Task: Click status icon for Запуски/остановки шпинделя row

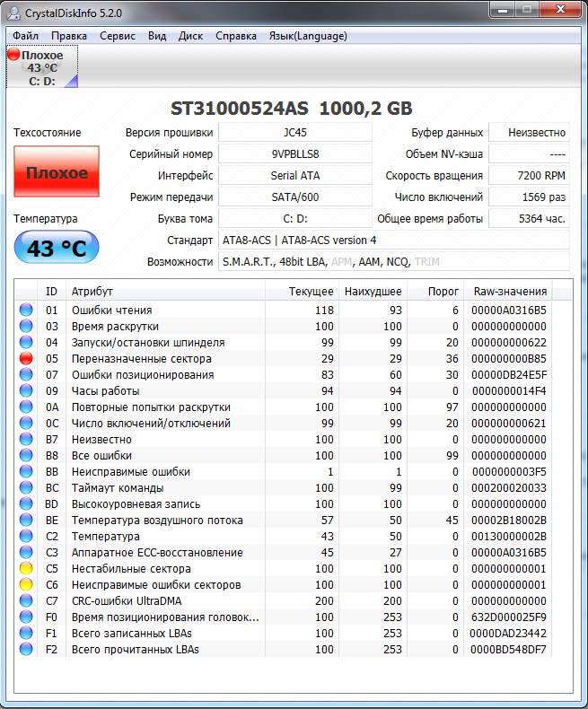Action: tap(26, 342)
